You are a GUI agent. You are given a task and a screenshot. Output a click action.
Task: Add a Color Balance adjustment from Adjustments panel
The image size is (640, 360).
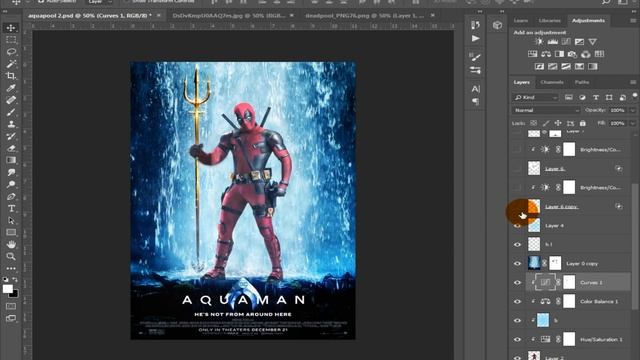pos(546,54)
